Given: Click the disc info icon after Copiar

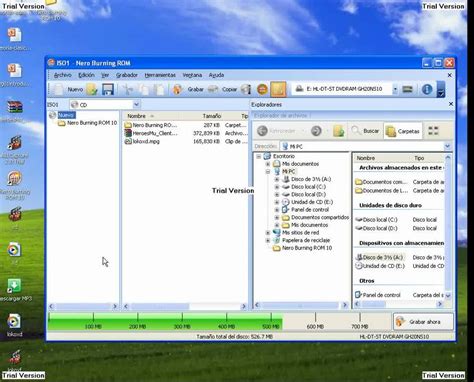Looking at the screenshot, I should point(246,89).
